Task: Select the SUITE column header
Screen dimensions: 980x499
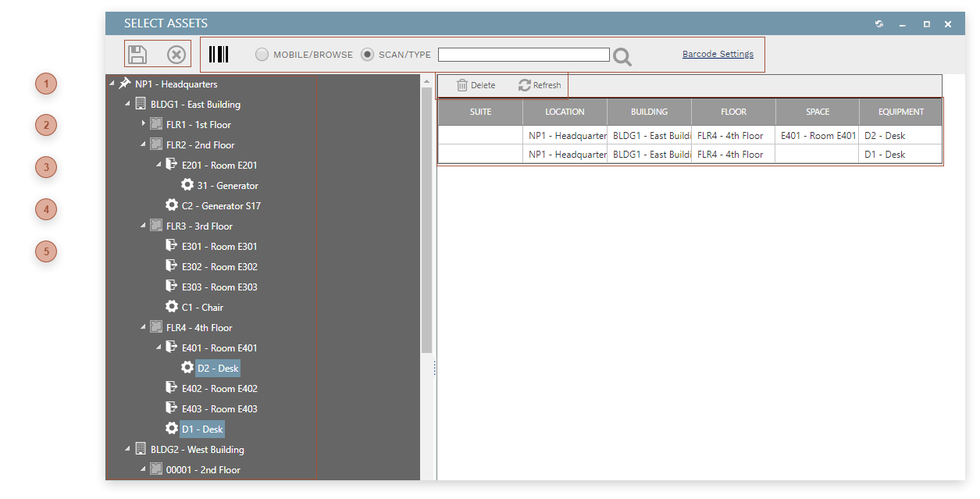Action: tap(479, 112)
